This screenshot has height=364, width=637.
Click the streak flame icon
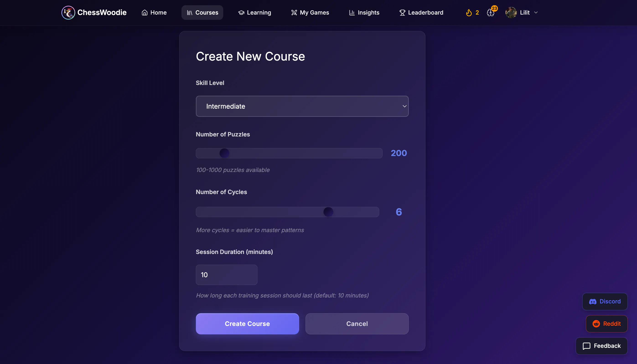[x=469, y=13]
